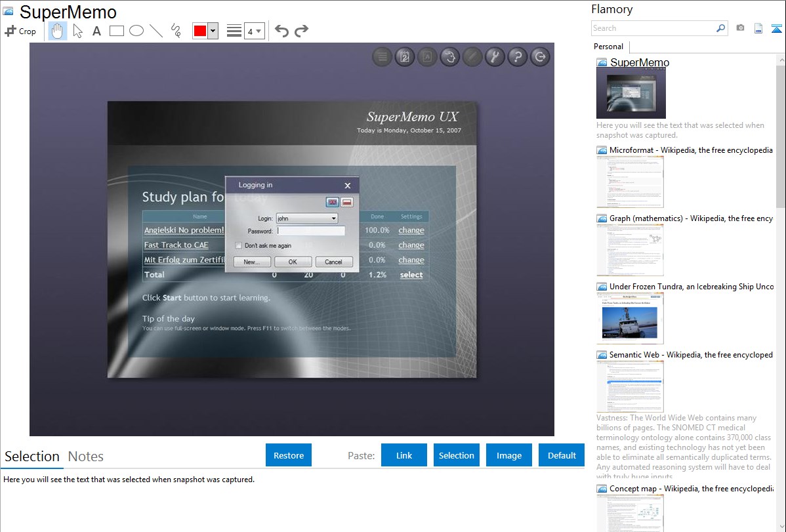This screenshot has height=532, width=786.
Task: Click the SuperMemo list menu round icon
Action: pyautogui.click(x=382, y=57)
